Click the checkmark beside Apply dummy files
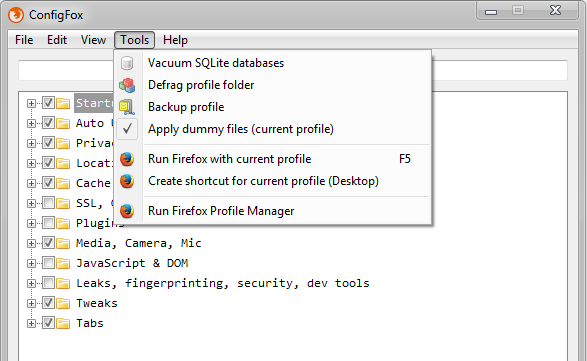Viewport: 587px width, 361px height. tap(127, 129)
